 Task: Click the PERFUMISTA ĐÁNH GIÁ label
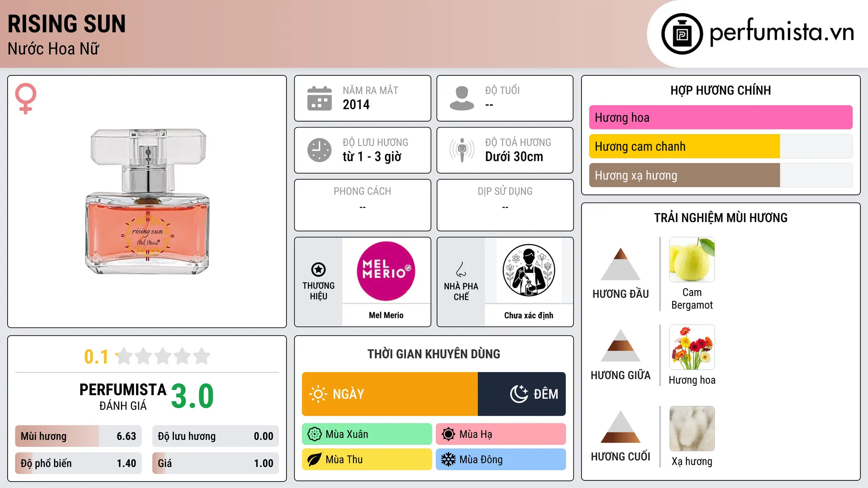[x=123, y=396]
